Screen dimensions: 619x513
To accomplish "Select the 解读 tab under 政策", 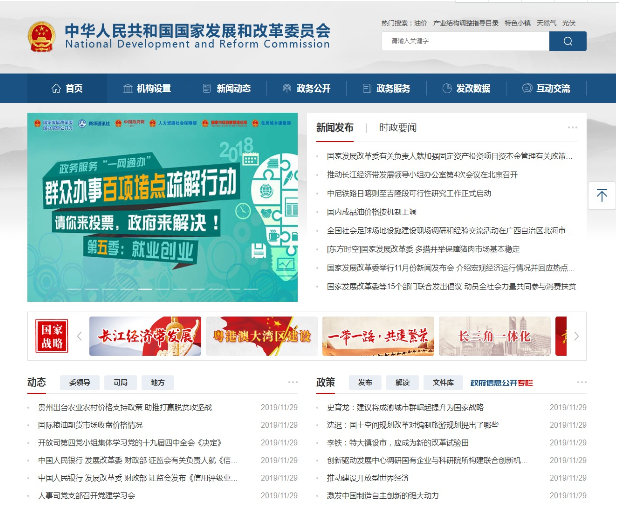I will click(402, 383).
